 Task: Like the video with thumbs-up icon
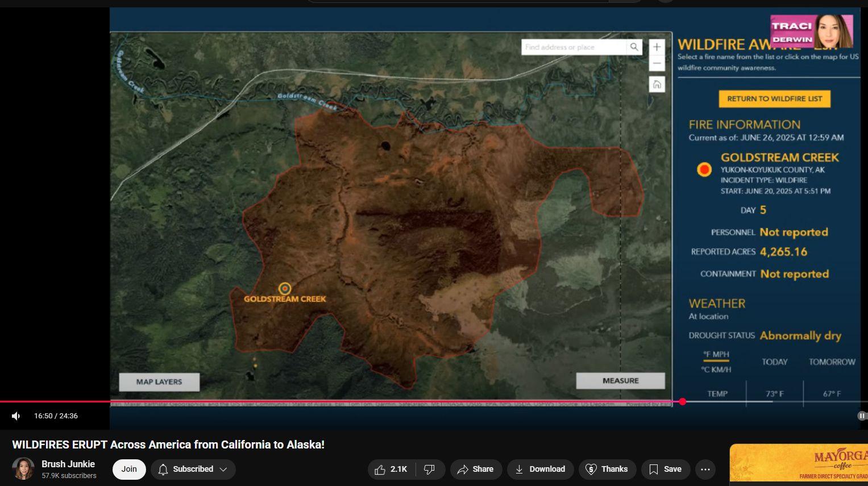[x=391, y=470]
